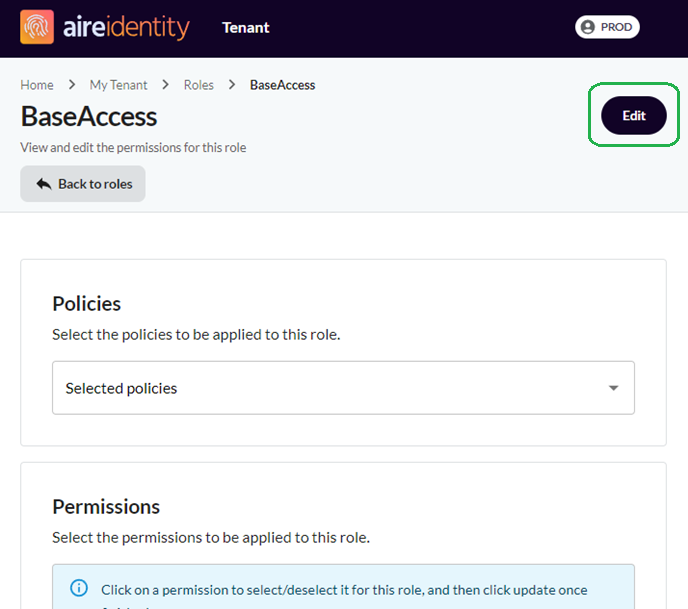
Task: Open the PROD environment account menu
Action: click(x=607, y=27)
